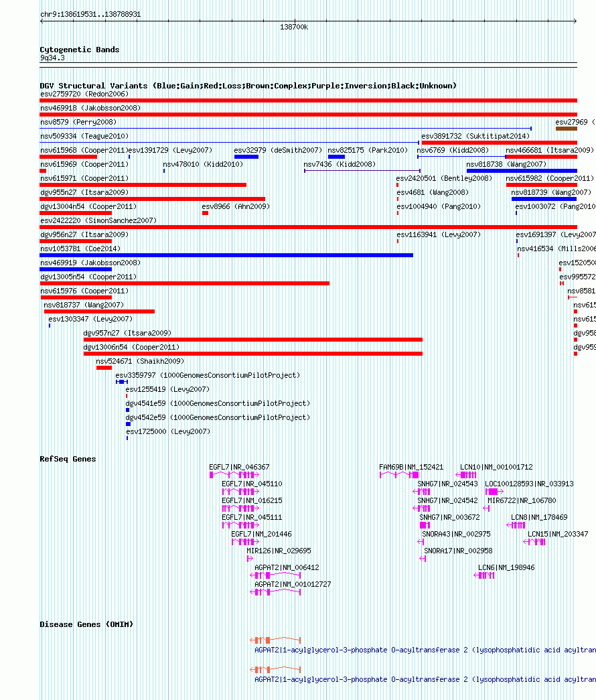Click nsv6769 (Kidd2008) label

point(453,150)
